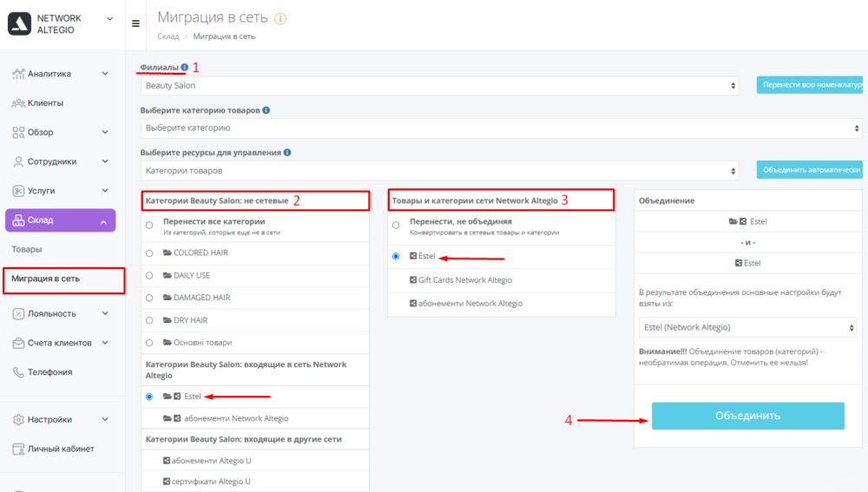This screenshot has width=868, height=492.
Task: Click the Счета клиентов wallet icon
Action: 18,343
